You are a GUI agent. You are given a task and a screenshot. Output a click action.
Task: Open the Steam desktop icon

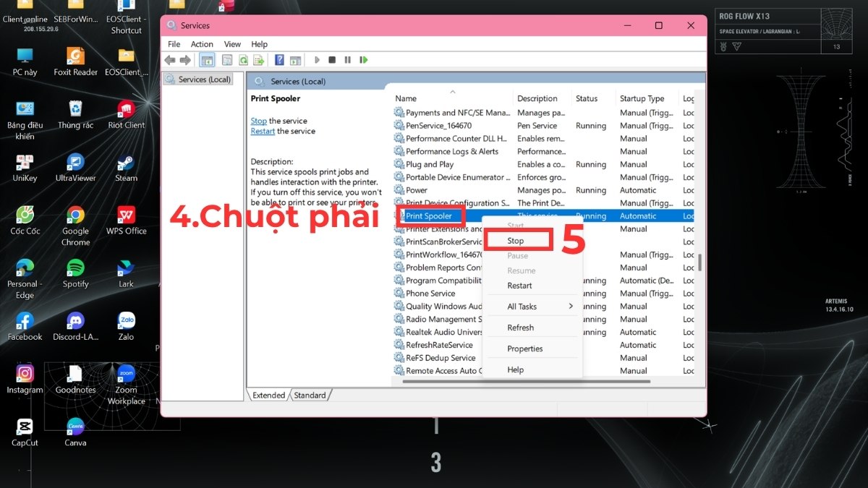[x=126, y=166]
